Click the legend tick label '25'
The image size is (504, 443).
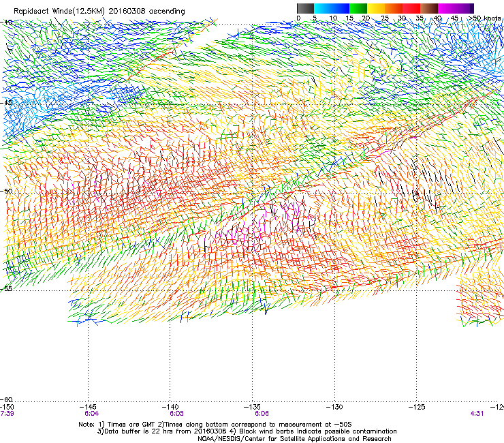tap(385, 18)
